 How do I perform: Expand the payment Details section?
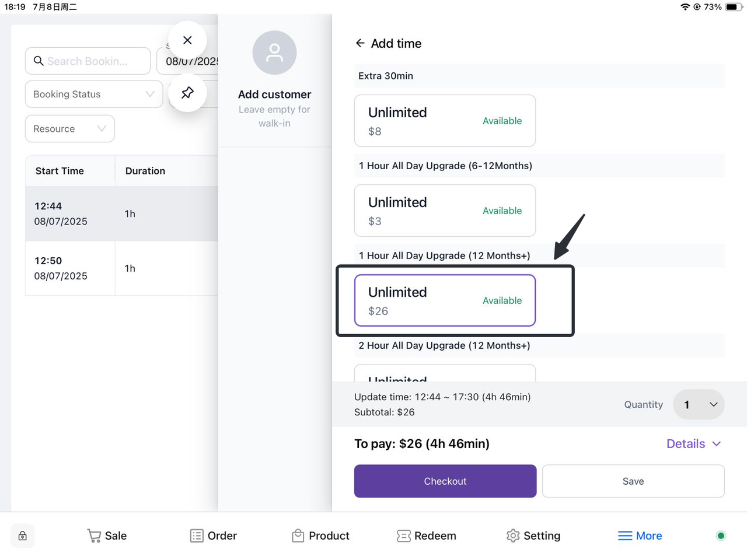pyautogui.click(x=694, y=444)
